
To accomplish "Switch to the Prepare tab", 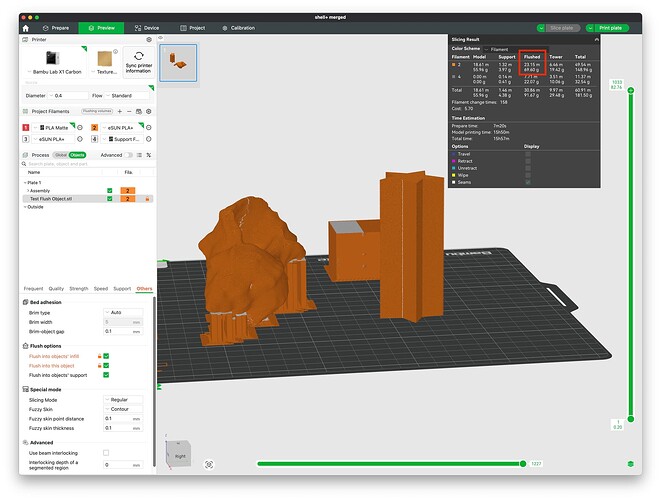I will coord(56,28).
